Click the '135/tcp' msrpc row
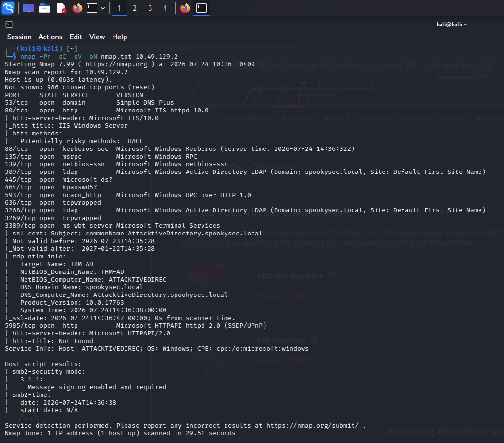 click(101, 157)
